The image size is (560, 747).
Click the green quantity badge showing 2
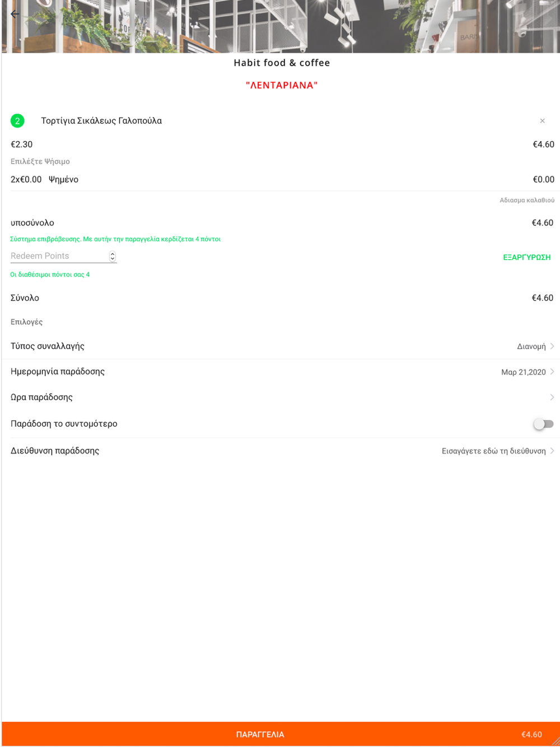(x=17, y=121)
